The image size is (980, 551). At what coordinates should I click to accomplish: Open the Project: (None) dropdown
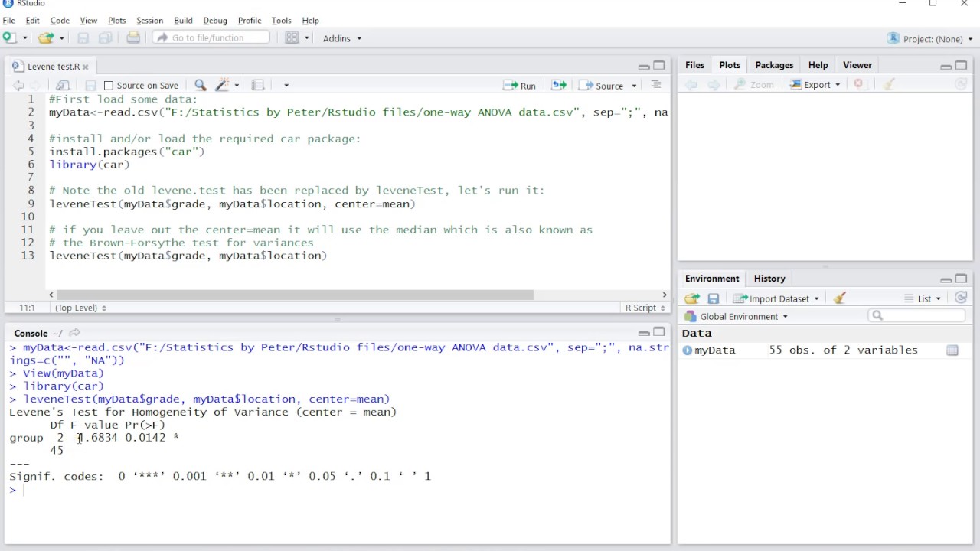929,38
